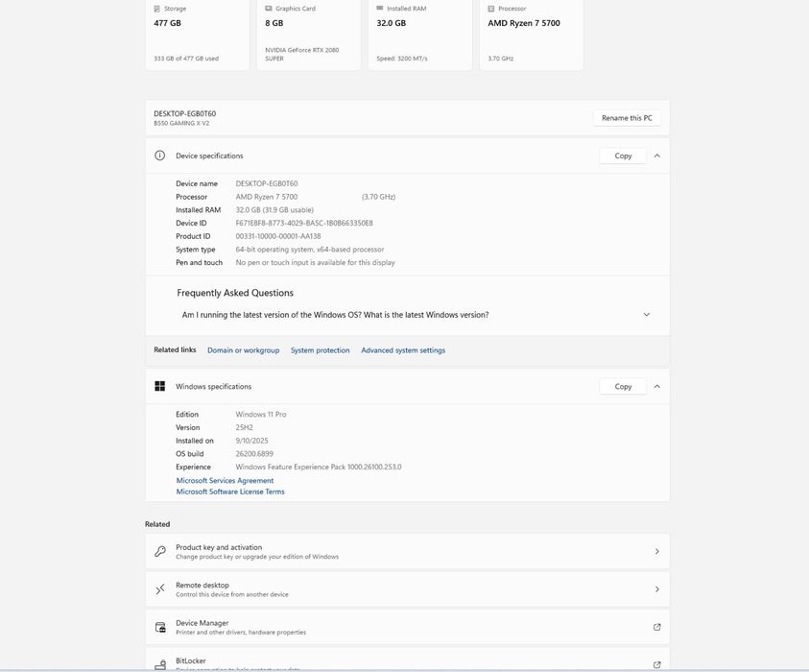This screenshot has height=672, width=809.
Task: Click the Remote desktop icon
Action: [160, 589]
